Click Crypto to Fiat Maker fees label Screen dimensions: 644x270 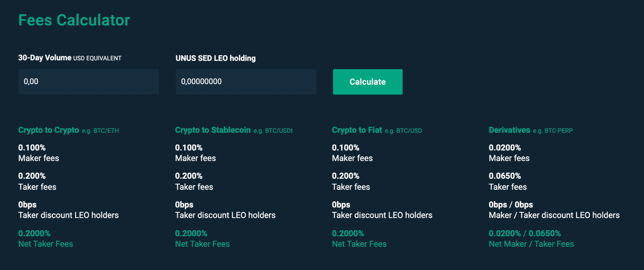[x=352, y=159]
